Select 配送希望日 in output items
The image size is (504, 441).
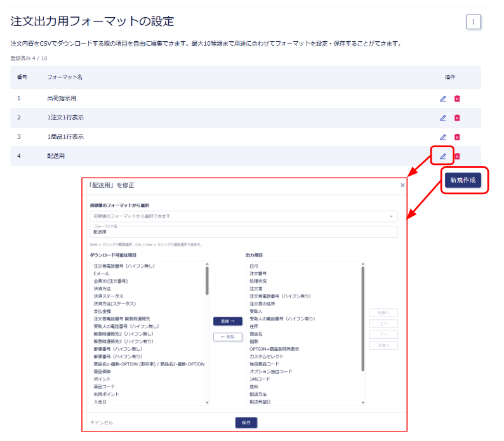pos(260,402)
